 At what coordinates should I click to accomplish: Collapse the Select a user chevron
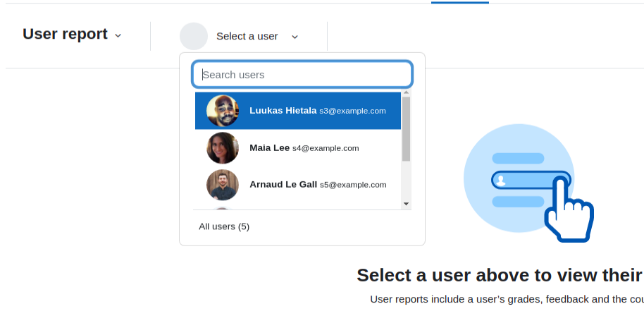point(295,37)
